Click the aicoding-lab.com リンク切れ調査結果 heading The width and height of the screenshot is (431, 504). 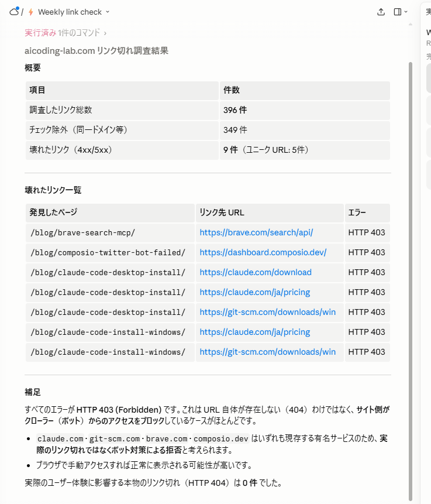[x=96, y=51]
